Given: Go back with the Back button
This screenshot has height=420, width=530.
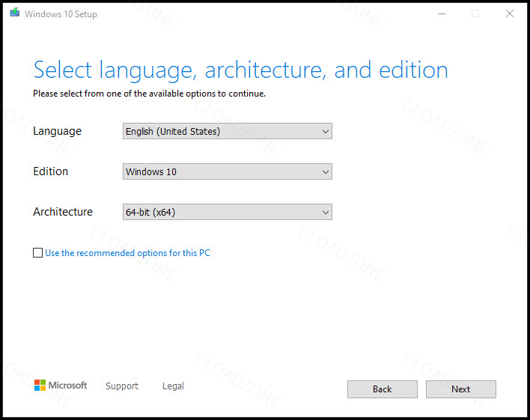Looking at the screenshot, I should [x=383, y=389].
